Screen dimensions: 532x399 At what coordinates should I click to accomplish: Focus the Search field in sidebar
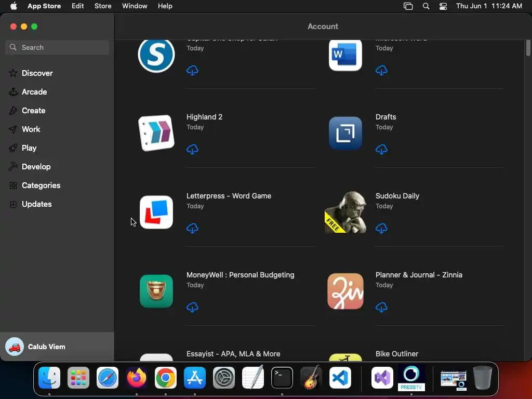coord(57,47)
